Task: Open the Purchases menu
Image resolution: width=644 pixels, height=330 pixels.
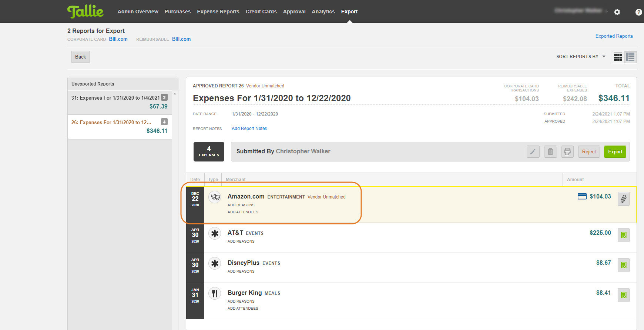Action: 178,11
